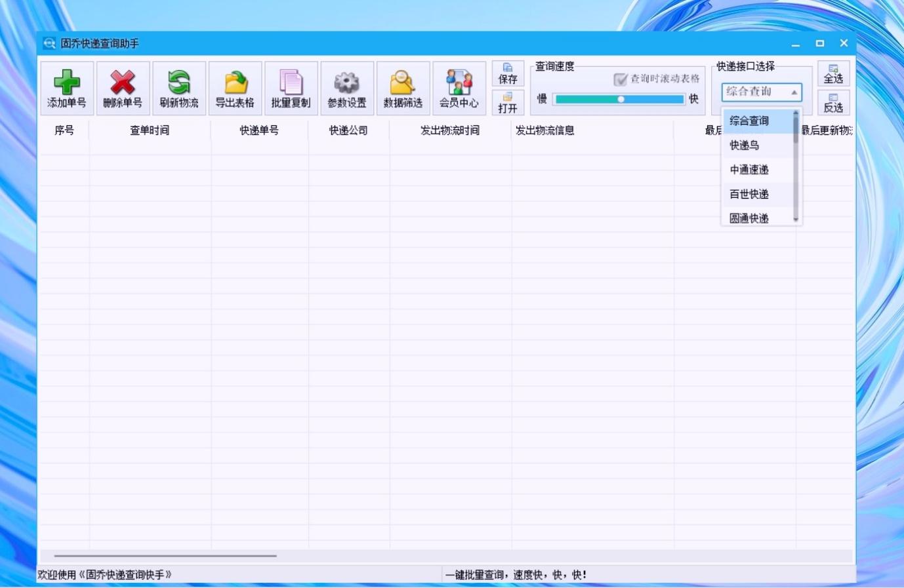Click 全选 to select all rows
This screenshot has height=588, width=904.
click(x=833, y=73)
